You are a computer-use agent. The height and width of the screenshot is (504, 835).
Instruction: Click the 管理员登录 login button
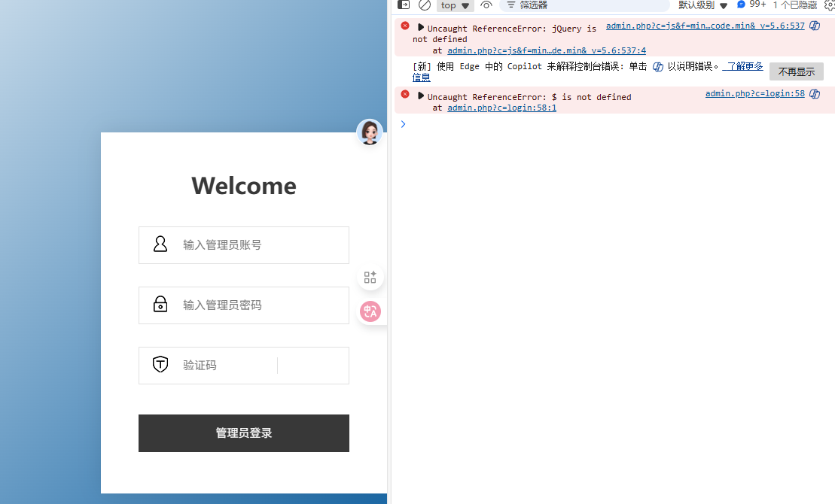[x=243, y=433]
